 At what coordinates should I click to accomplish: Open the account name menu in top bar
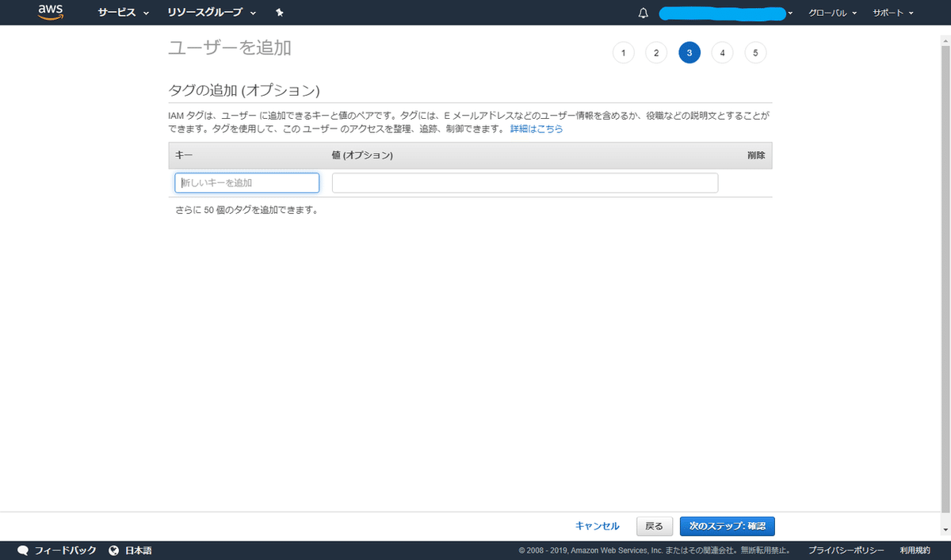(x=722, y=13)
